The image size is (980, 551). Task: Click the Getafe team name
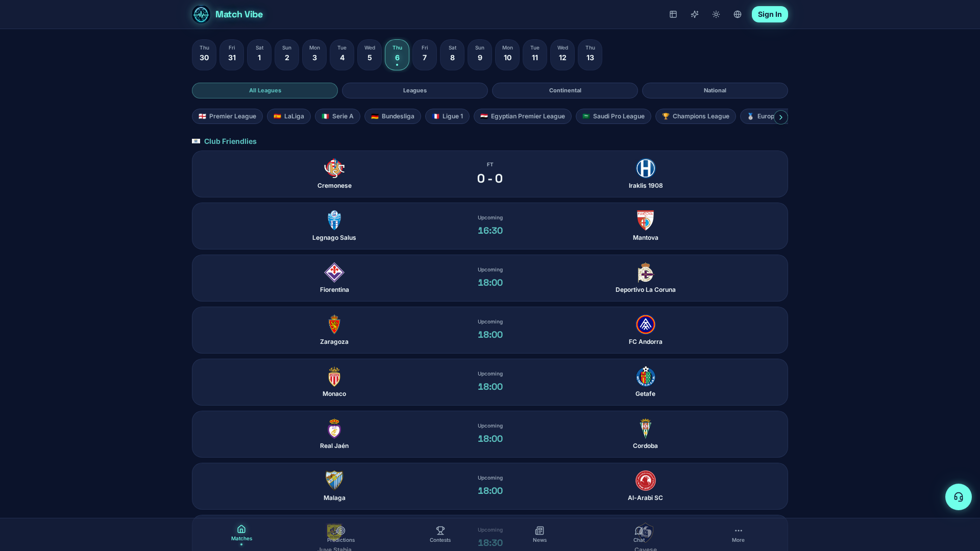(645, 394)
